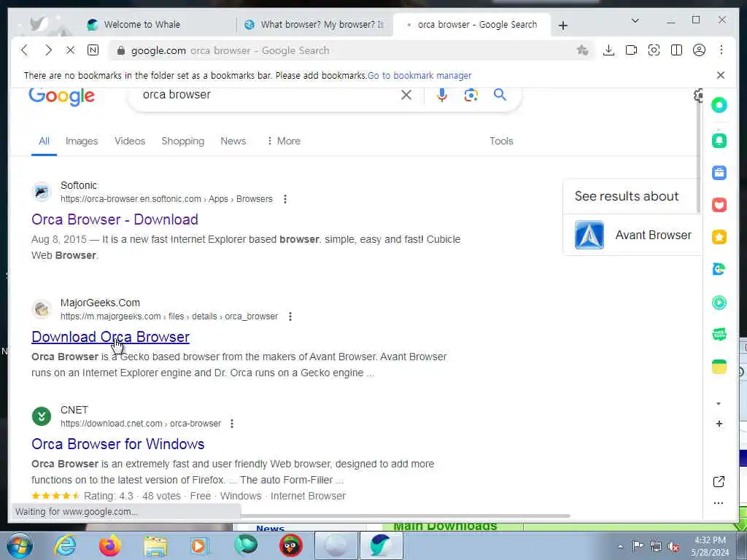Select the Videos search filter
Screen dimensions: 747x560
(x=130, y=141)
